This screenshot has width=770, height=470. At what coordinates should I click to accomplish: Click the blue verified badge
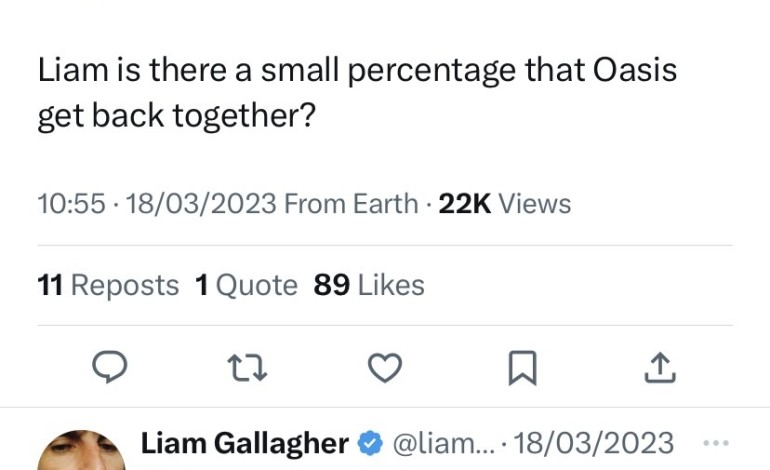click(370, 443)
